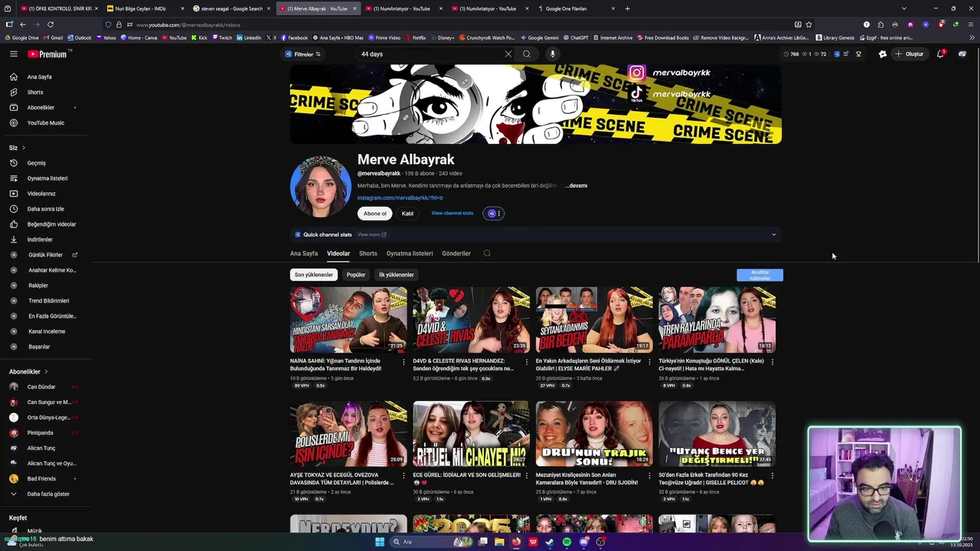Viewport: 980px width, 551px height.
Task: Open options for D4VD & CELESTE video
Action: [x=527, y=362]
